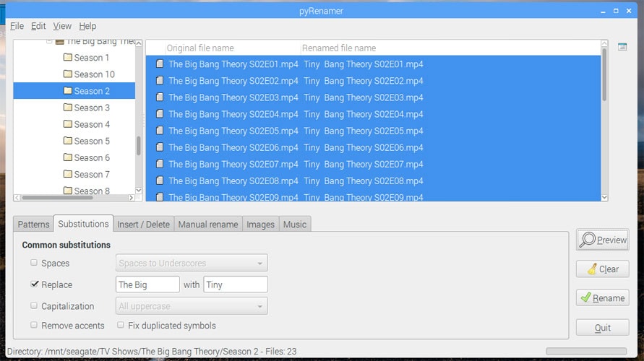Tick Fix duplicated symbols checkbox
Screen dimensions: 644x361
[x=120, y=325]
